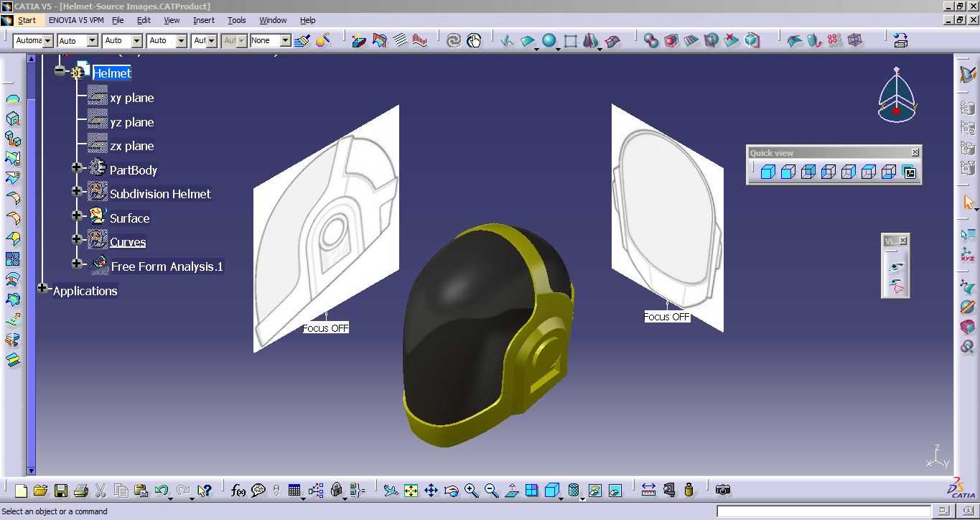
Task: Open the 'Automa' color dropdown
Action: click(48, 41)
